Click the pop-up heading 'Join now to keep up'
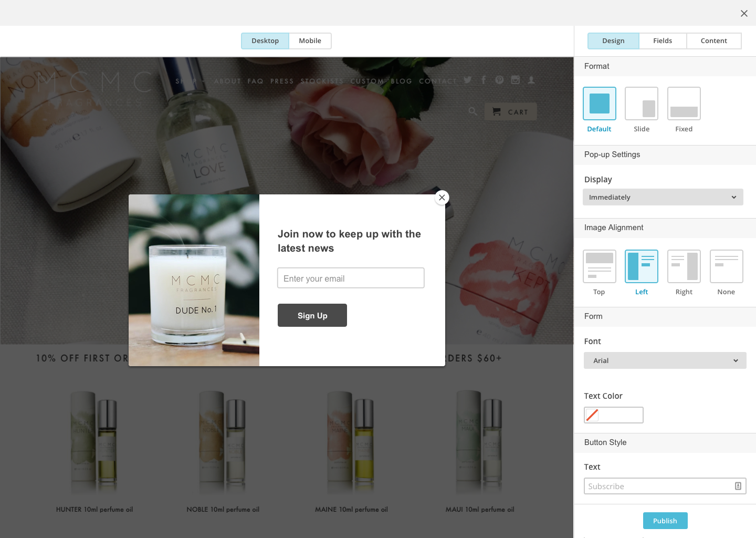The image size is (756, 538). 349,241
